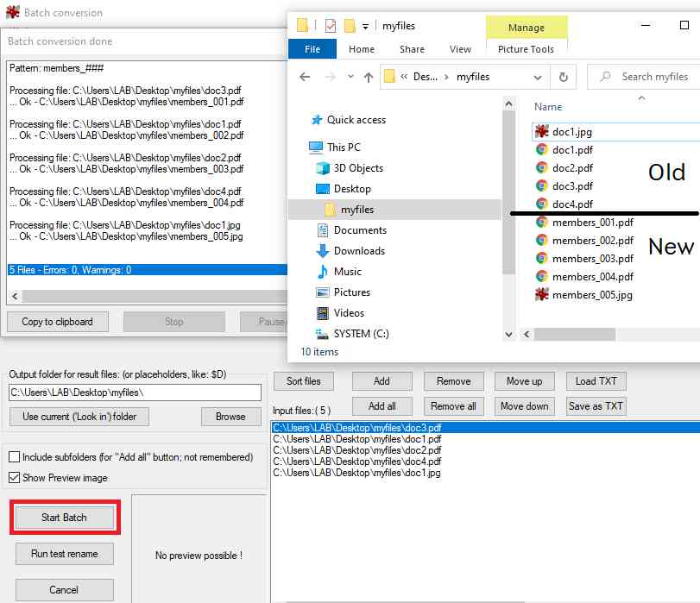The image size is (700, 603).
Task: Click the refresh icon beside address bar
Action: point(563,77)
